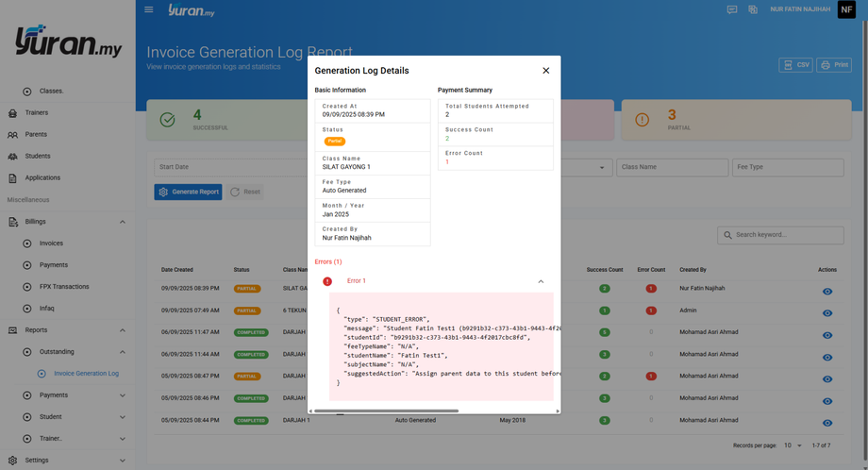Click the Students sidebar icon
Screen dimensions: 868x470
(x=12, y=156)
